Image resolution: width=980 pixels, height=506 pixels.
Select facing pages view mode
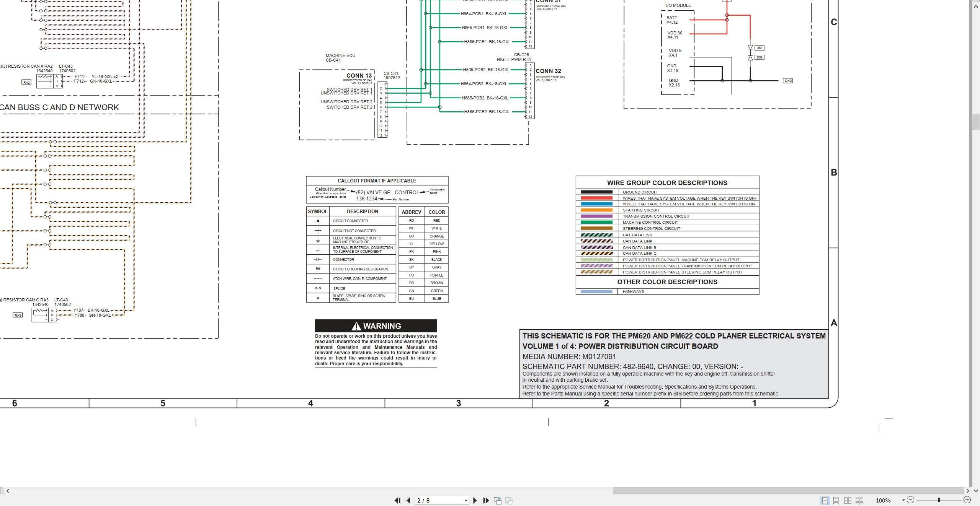[x=848, y=500]
